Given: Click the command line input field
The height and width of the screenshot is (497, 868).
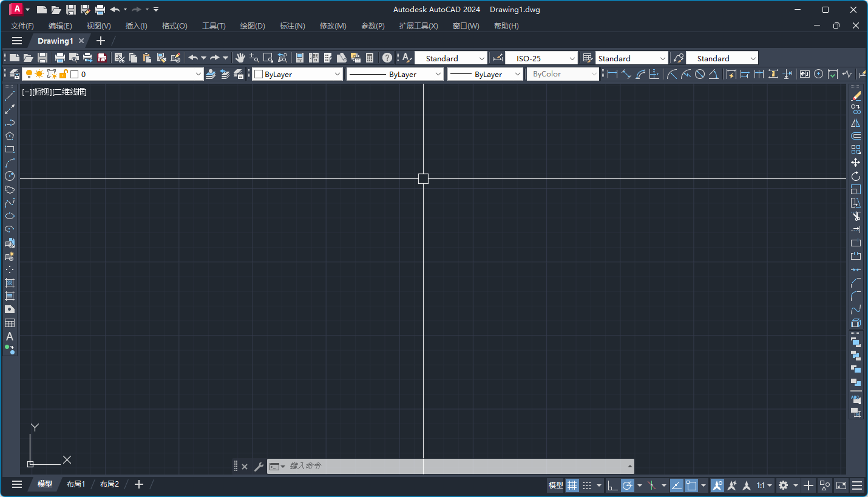Looking at the screenshot, I should [455, 466].
